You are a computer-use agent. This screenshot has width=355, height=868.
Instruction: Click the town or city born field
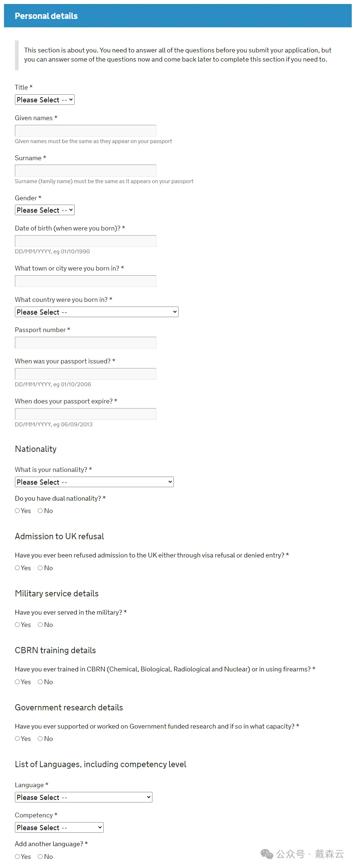85,281
